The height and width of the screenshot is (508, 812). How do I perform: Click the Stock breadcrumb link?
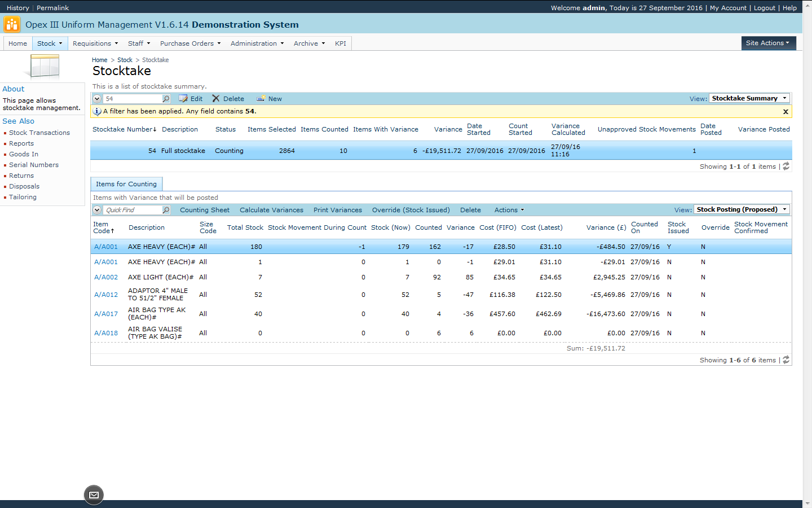tap(125, 60)
